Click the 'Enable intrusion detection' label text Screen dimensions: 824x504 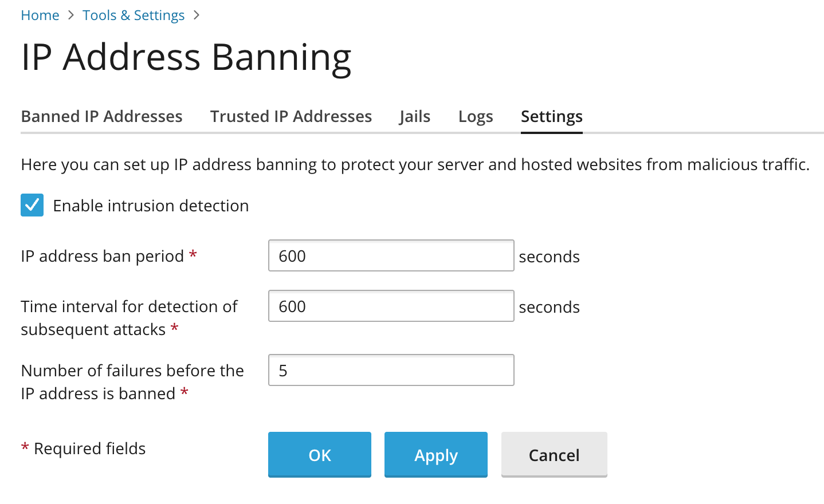[151, 206]
